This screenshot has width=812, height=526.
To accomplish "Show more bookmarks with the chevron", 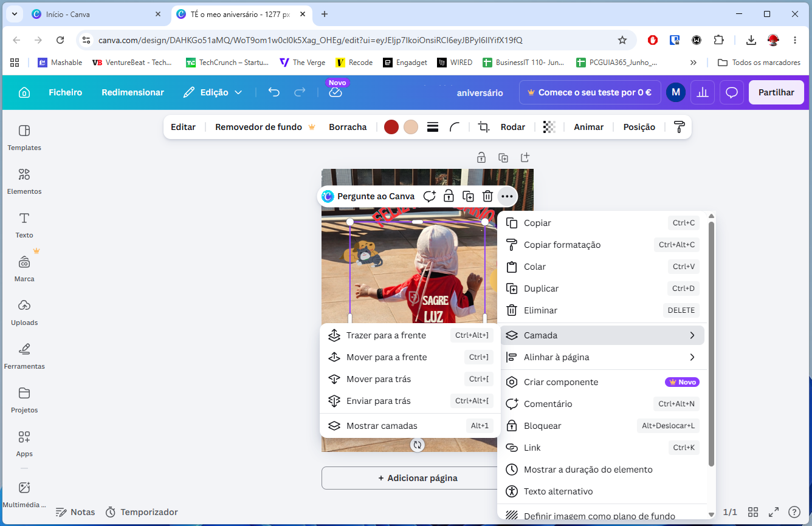I will click(693, 63).
